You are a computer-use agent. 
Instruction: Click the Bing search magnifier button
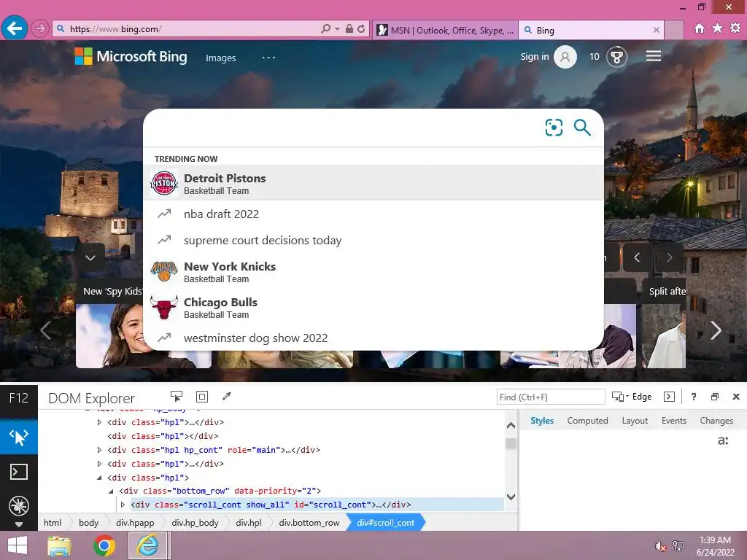(582, 128)
